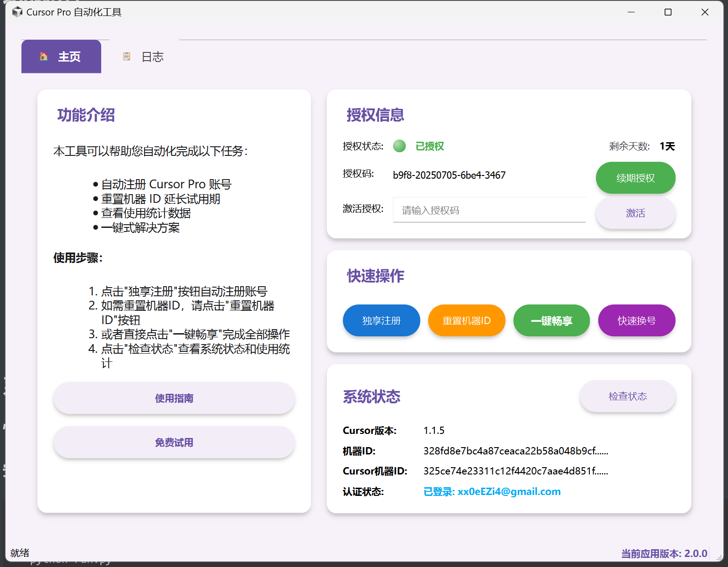Click the 激活 button

635,213
